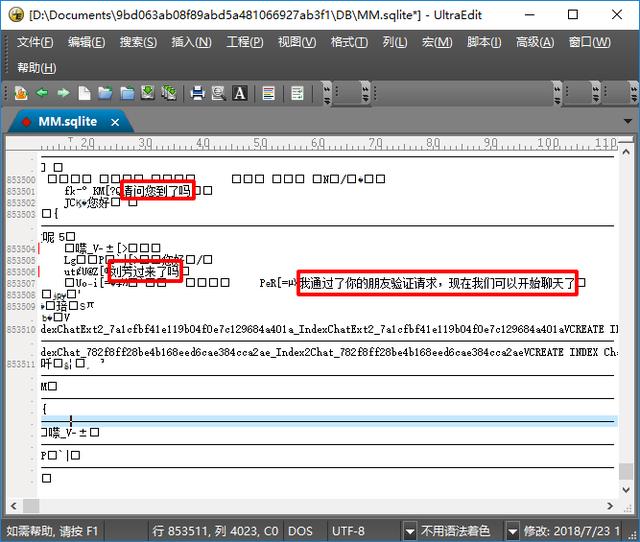This screenshot has height=542, width=640.
Task: Open the 文件(F) menu
Action: pos(36,42)
